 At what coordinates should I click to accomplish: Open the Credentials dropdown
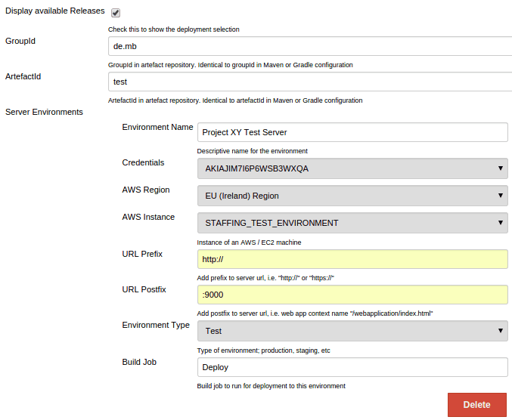352,168
